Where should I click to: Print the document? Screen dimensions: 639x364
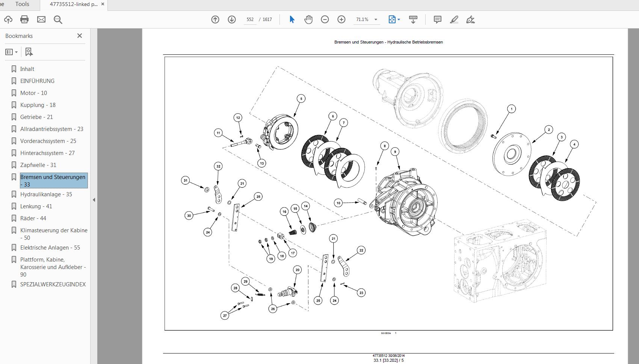coord(24,20)
